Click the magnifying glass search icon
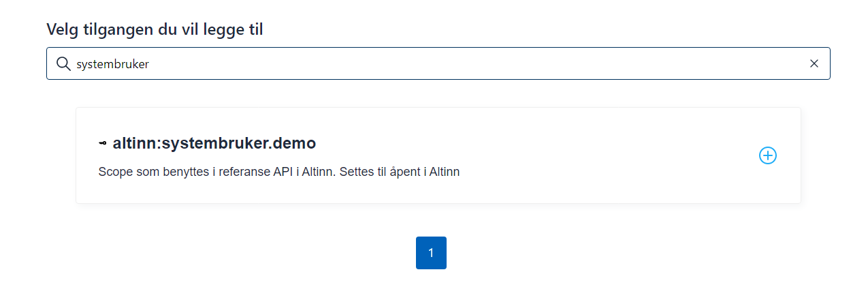The width and height of the screenshot is (868, 302). tap(63, 63)
